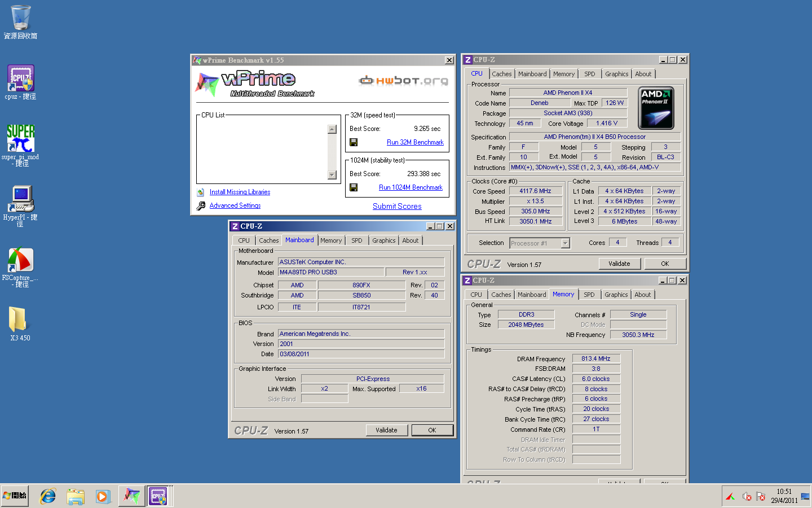Click the Install Missing Libraries icon
The height and width of the screenshot is (508, 812).
[x=201, y=192]
